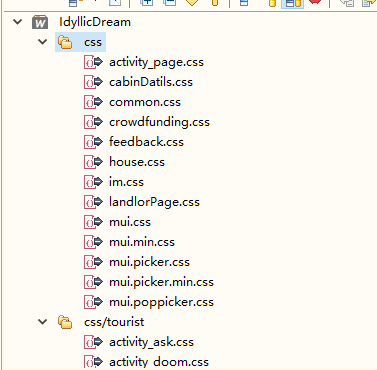Click the file icon beside mui.picker.css
Viewport: 377px width, 370px height.
point(93,262)
